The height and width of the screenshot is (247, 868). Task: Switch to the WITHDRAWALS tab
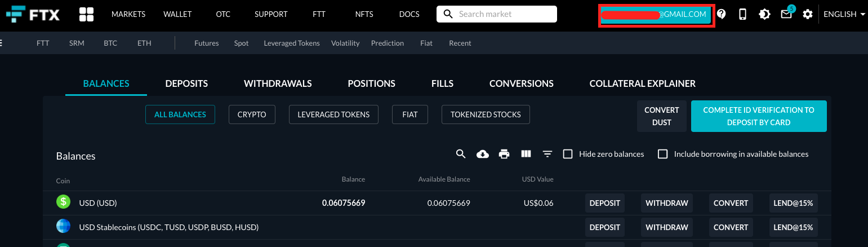point(278,83)
